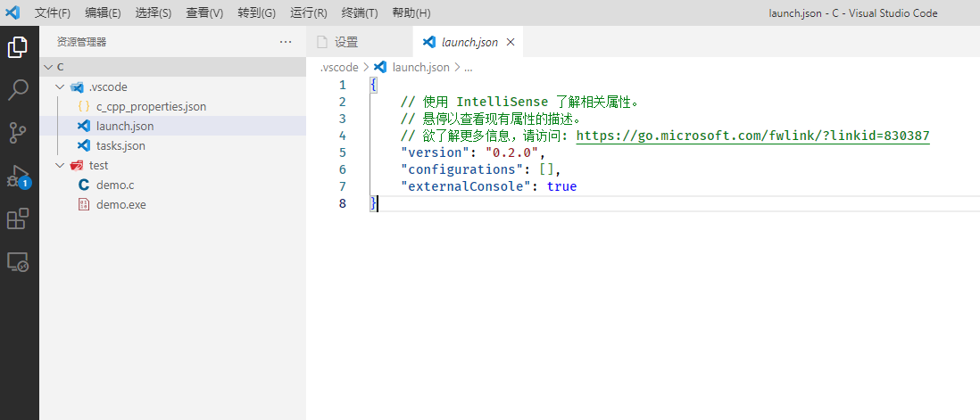Screen dimensions: 980x420
Task: Click the "0.2.0" string value
Action: pyautogui.click(x=512, y=152)
